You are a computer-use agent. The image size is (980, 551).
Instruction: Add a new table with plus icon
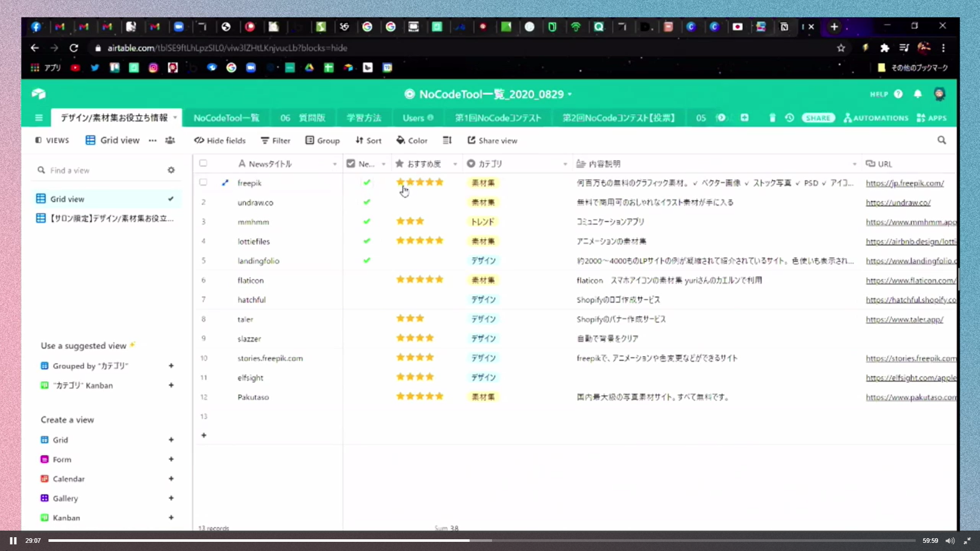[x=745, y=118]
